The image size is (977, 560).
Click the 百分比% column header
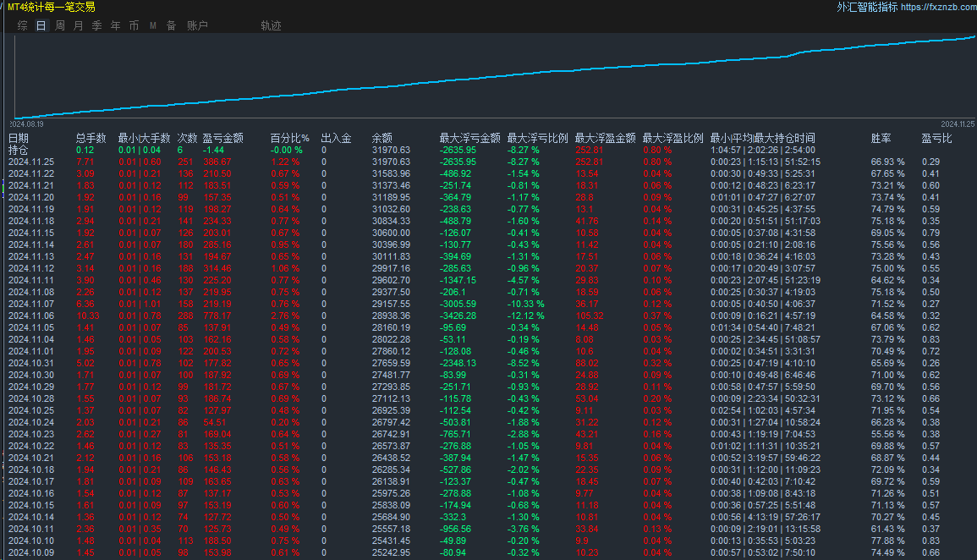(290, 138)
